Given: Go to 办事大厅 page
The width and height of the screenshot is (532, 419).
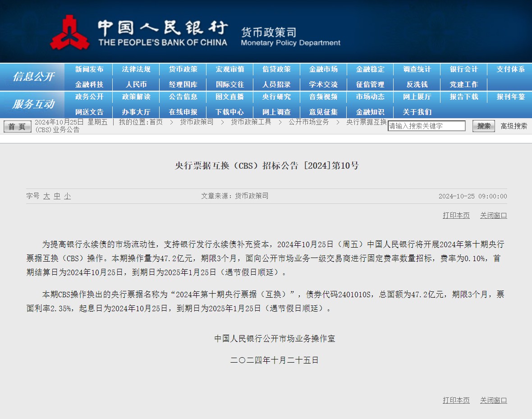Looking at the screenshot, I should (x=136, y=112).
